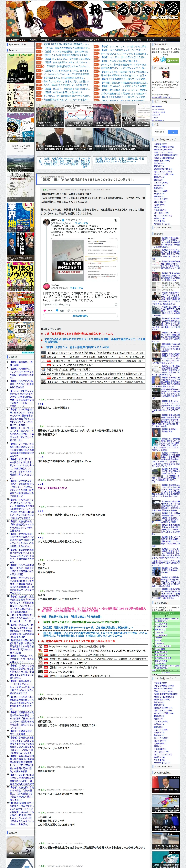Open the 5ch.net navigation link
The image size is (186, 868).
151,40
